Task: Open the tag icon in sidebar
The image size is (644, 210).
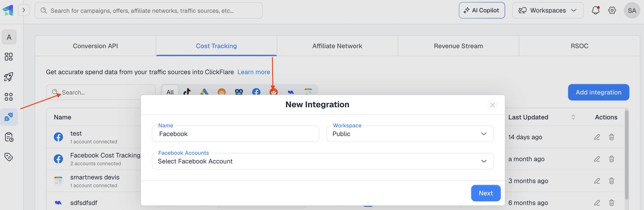Action: point(9,157)
